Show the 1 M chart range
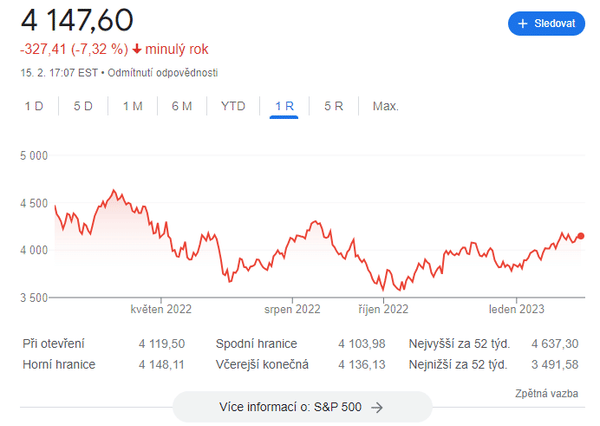The image size is (600, 426). (132, 106)
